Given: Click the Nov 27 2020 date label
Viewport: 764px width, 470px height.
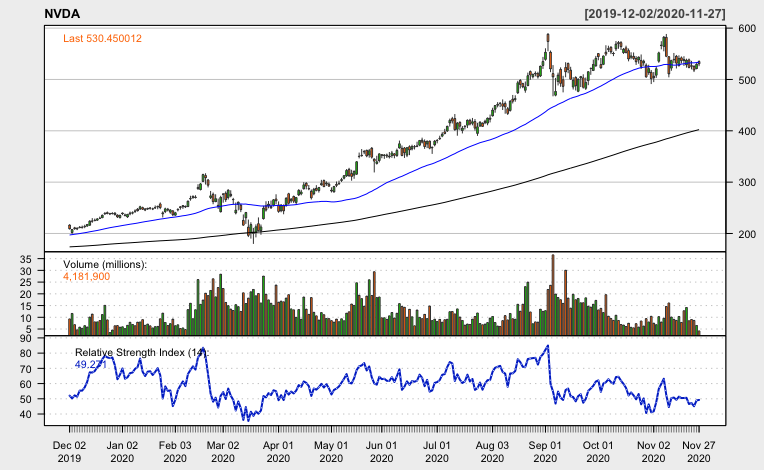Looking at the screenshot, I should point(699,451).
